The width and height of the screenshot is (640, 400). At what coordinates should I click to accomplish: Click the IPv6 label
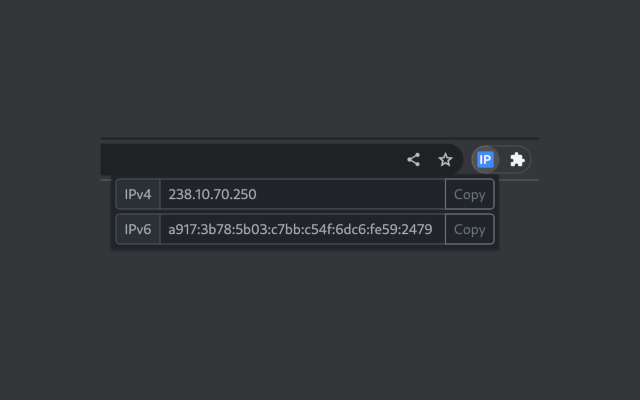point(138,229)
